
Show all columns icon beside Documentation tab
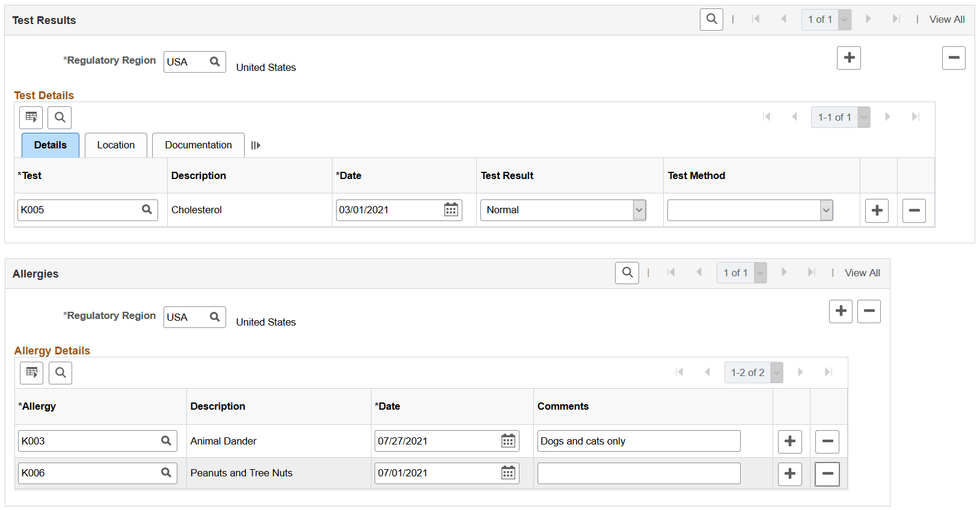pyautogui.click(x=256, y=145)
